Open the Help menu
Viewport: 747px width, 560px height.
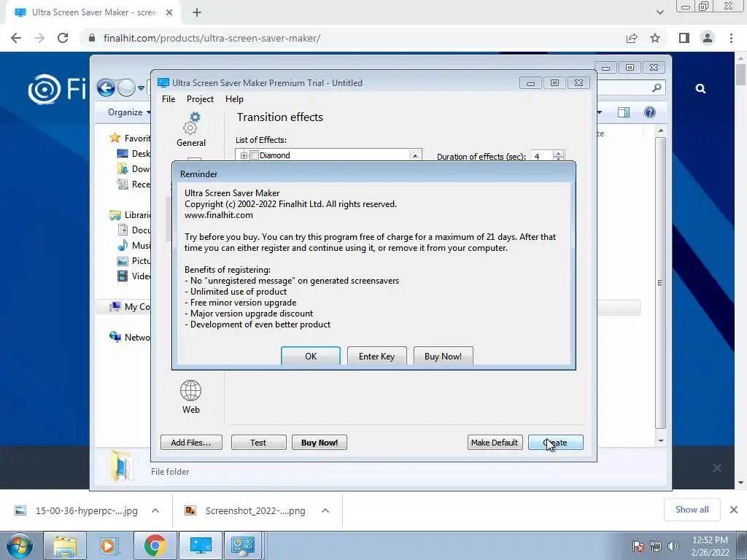(234, 99)
